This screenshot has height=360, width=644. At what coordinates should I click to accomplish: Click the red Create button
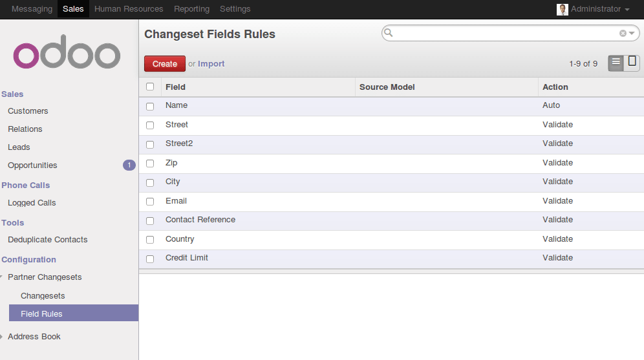click(x=165, y=63)
